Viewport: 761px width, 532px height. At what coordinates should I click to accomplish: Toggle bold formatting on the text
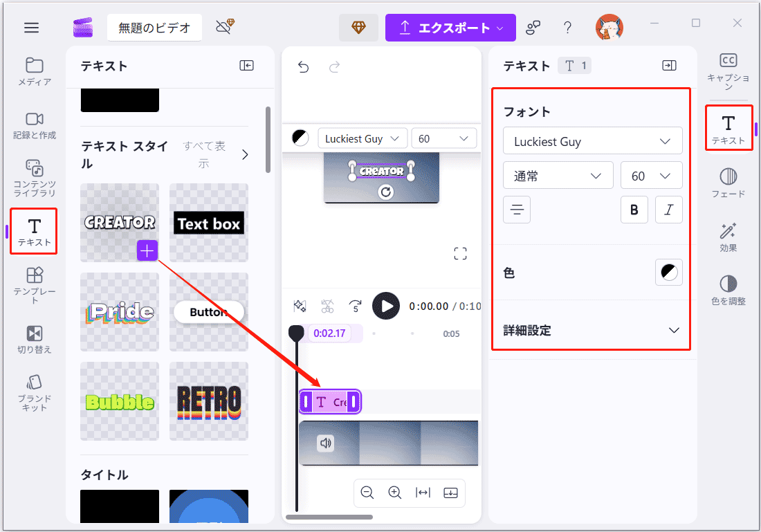point(634,210)
